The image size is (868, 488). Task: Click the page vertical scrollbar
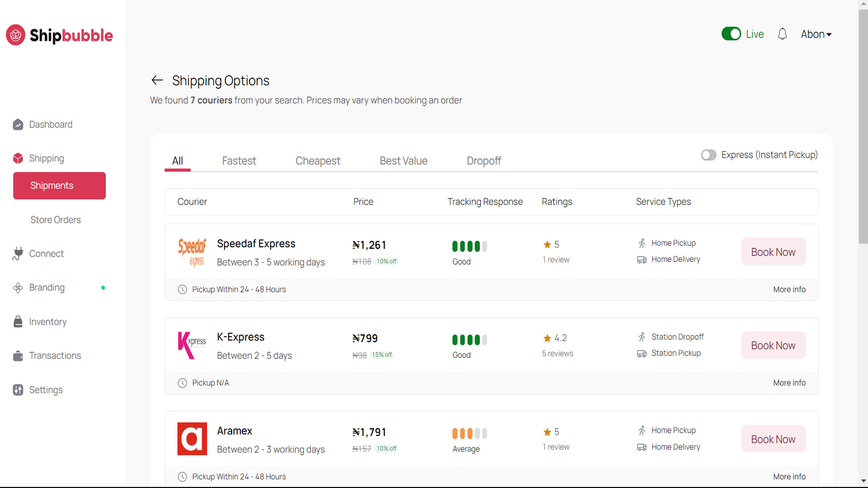click(x=863, y=125)
